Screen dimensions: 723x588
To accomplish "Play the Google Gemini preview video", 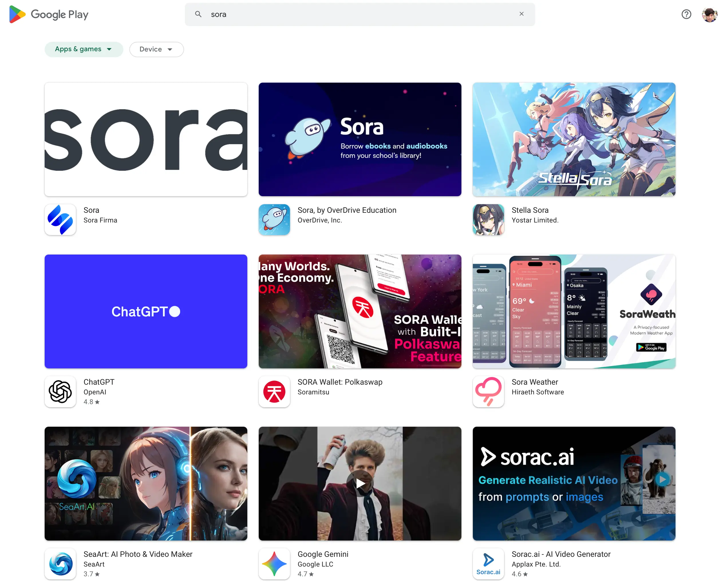I will (360, 483).
